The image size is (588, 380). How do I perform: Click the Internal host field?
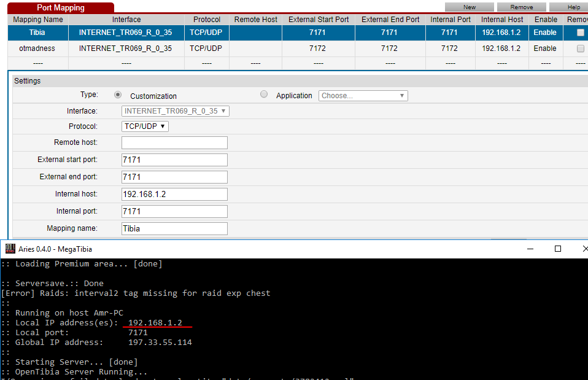tap(174, 195)
